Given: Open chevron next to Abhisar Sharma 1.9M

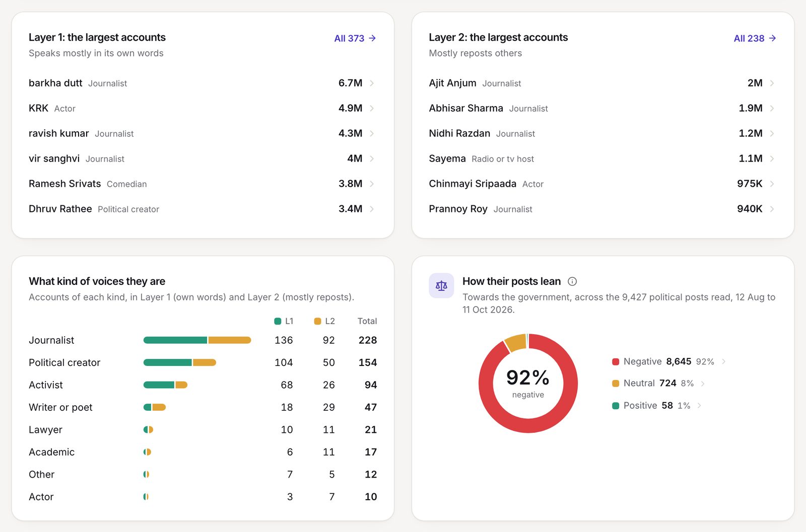Looking at the screenshot, I should (x=772, y=108).
